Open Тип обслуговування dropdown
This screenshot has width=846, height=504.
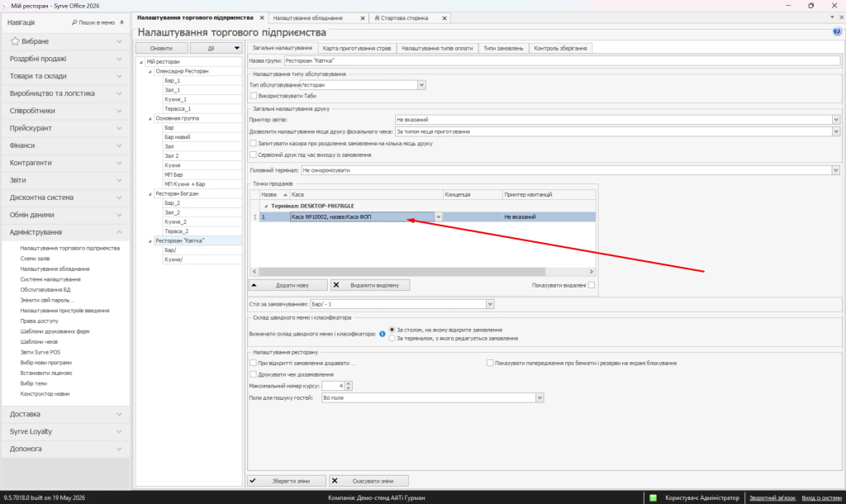[x=421, y=85]
